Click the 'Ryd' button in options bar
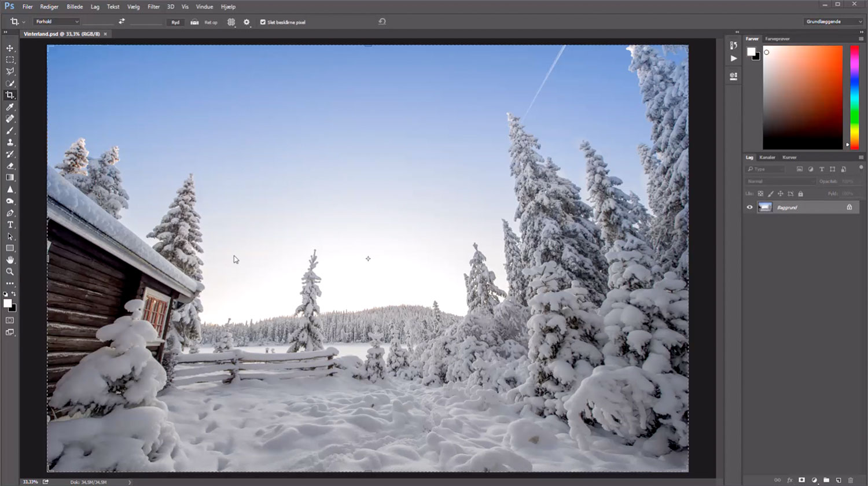 [175, 22]
